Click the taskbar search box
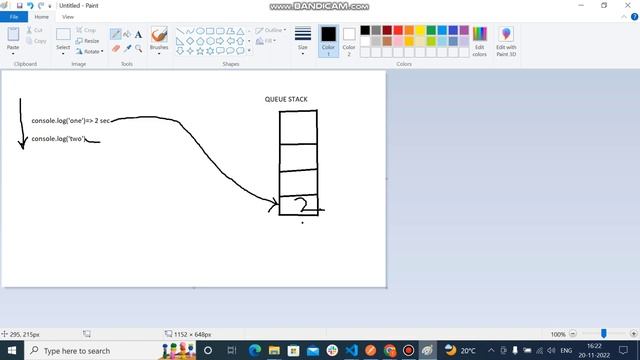Image resolution: width=640 pixels, height=360 pixels. (x=110, y=350)
